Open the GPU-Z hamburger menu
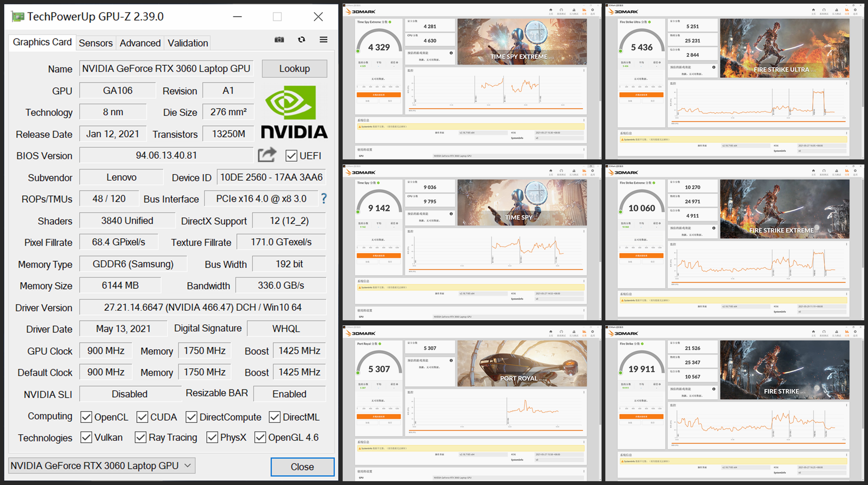The height and width of the screenshot is (485, 868). [323, 40]
